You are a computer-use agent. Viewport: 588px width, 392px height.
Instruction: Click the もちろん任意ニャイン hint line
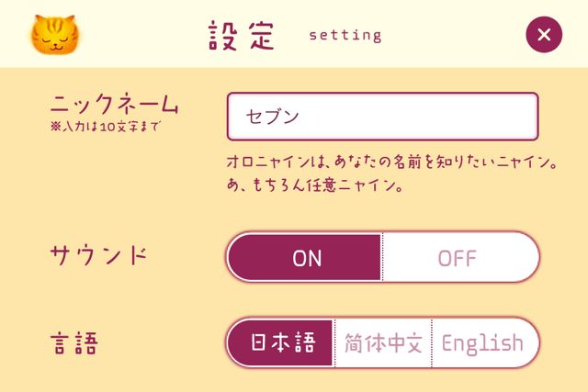315,185
